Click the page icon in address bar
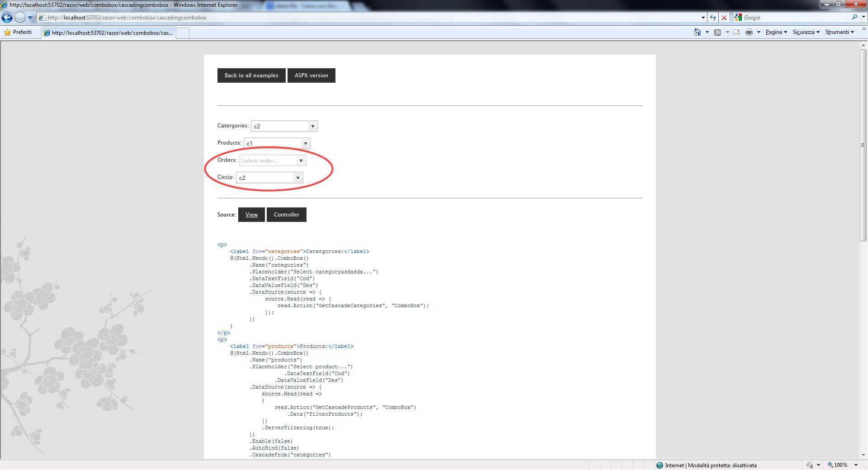The width and height of the screenshot is (868, 470). tap(42, 18)
